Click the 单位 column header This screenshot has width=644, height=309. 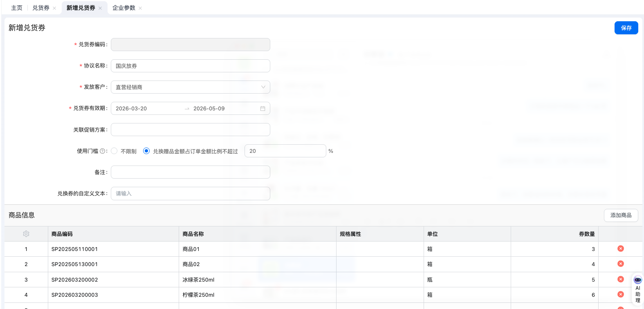(467, 234)
